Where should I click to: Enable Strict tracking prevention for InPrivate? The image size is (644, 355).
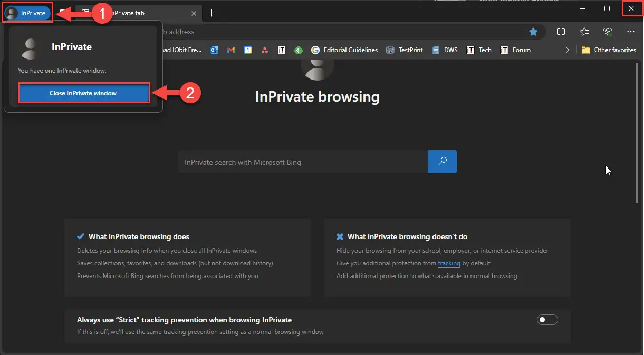[547, 319]
